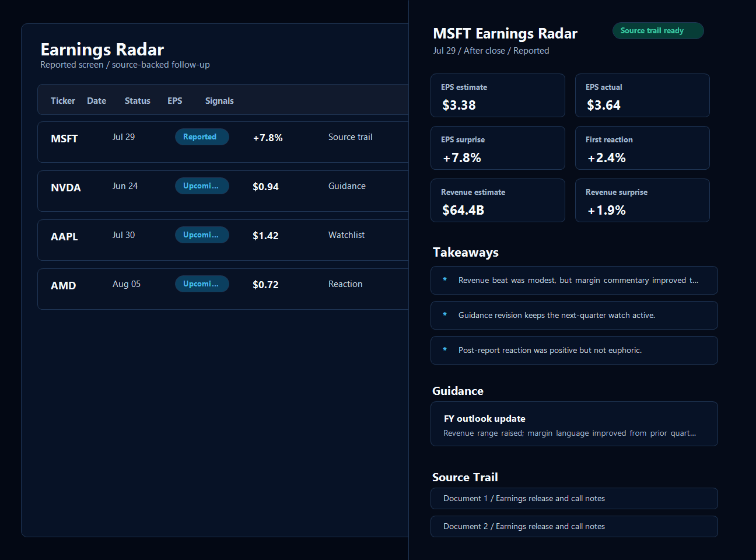Image resolution: width=756 pixels, height=560 pixels.
Task: Click the Upcoming badge in AAPL row
Action: pyautogui.click(x=202, y=235)
